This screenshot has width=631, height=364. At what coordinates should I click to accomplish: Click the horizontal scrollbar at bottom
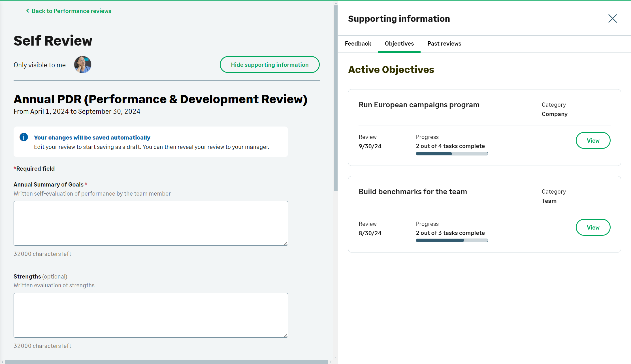pyautogui.click(x=166, y=362)
